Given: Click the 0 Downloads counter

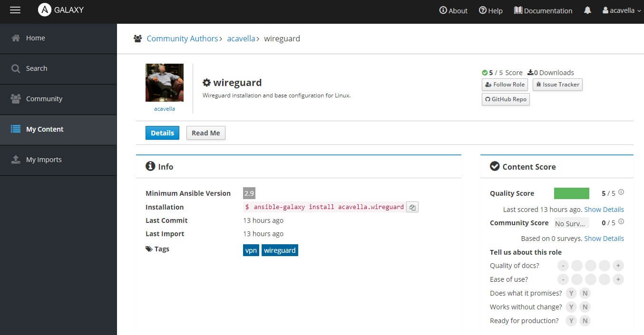Looking at the screenshot, I should click(551, 73).
